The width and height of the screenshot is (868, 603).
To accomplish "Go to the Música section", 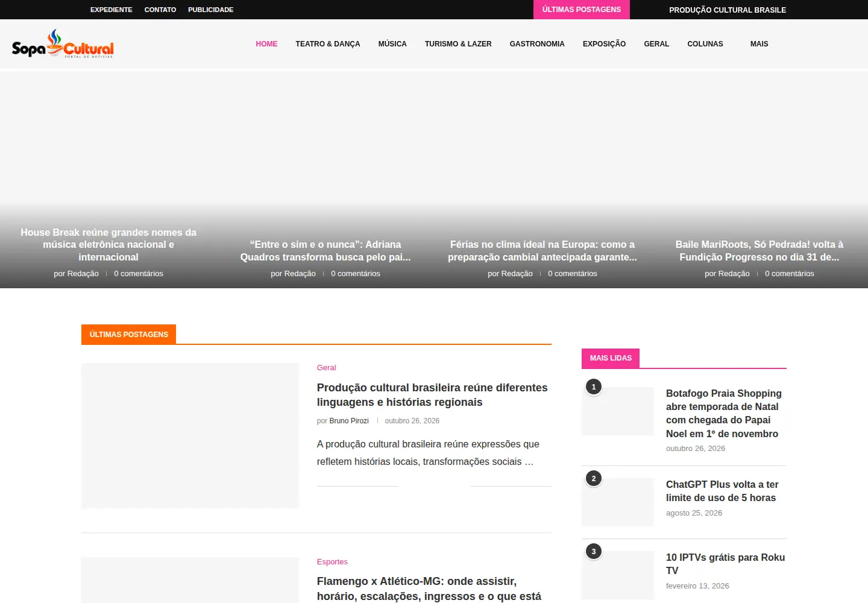I will point(392,44).
